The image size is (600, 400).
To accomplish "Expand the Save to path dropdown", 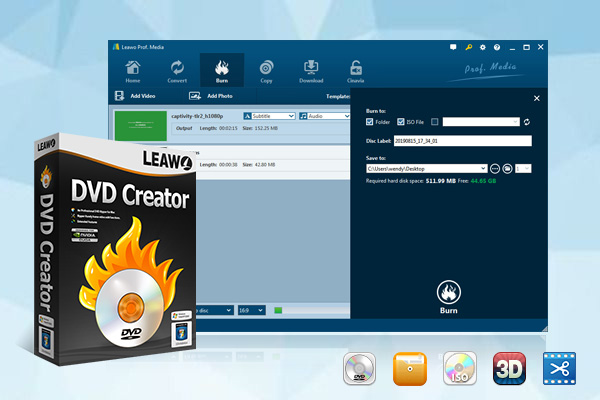I will click(x=483, y=168).
